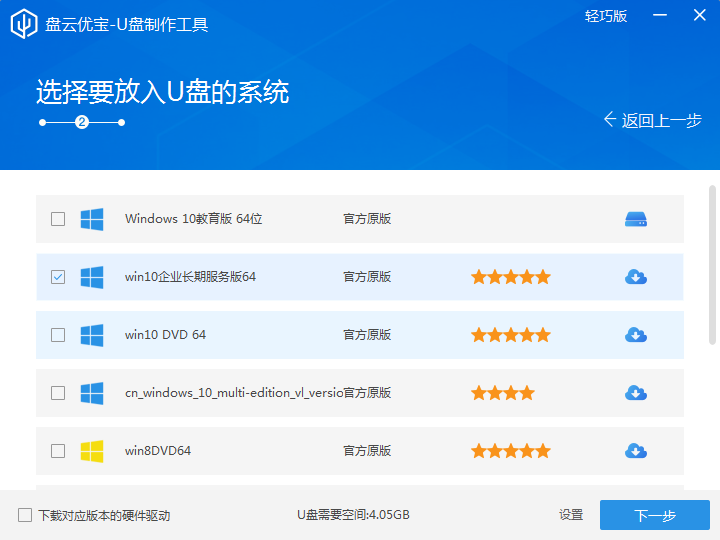This screenshot has height=540, width=720.
Task: Open 设置 settings link
Action: coord(571,515)
